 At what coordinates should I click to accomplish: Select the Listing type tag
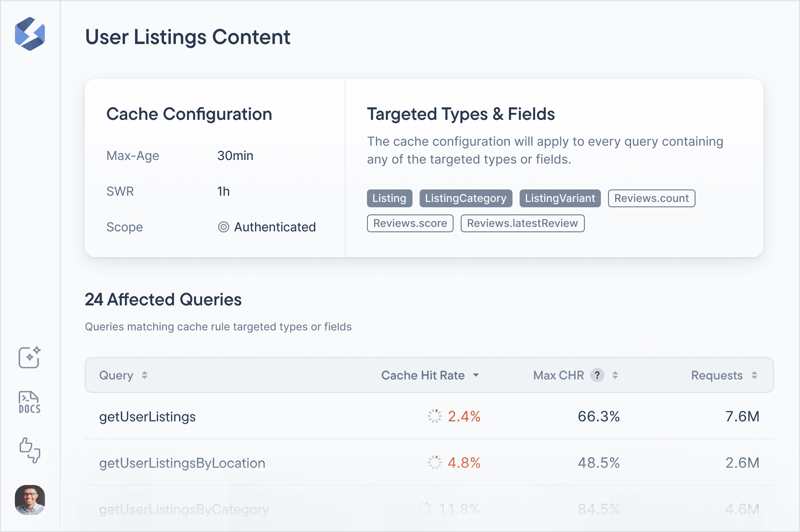click(389, 198)
